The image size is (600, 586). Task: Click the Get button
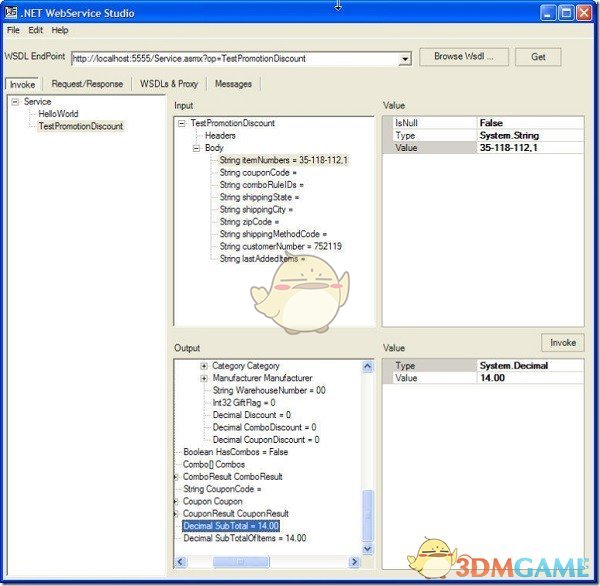(x=538, y=57)
